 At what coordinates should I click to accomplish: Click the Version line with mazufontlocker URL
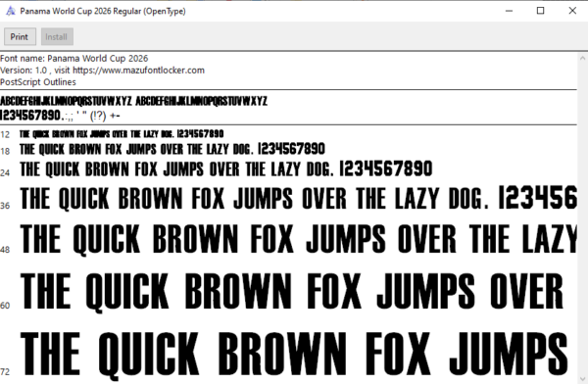[102, 71]
